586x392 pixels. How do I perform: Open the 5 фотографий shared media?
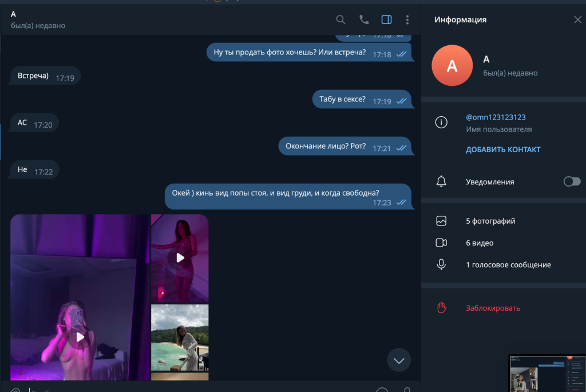[490, 221]
